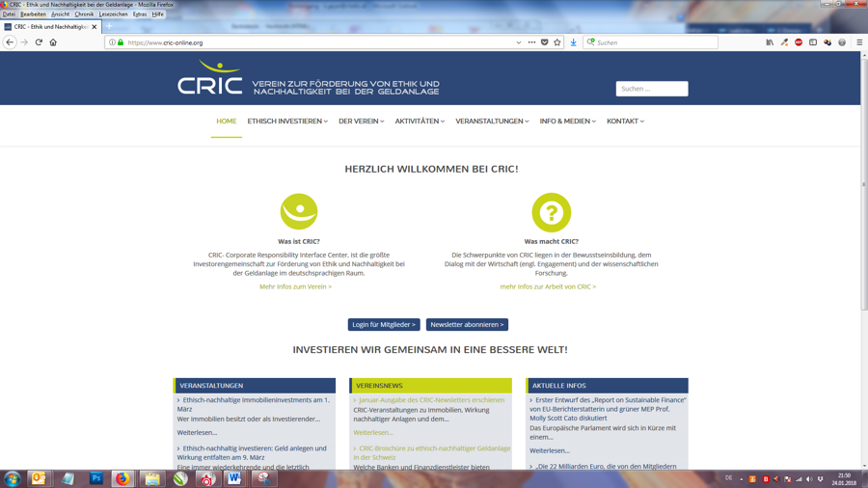
Task: Open the Firefox hamburger menu
Action: pyautogui.click(x=859, y=42)
